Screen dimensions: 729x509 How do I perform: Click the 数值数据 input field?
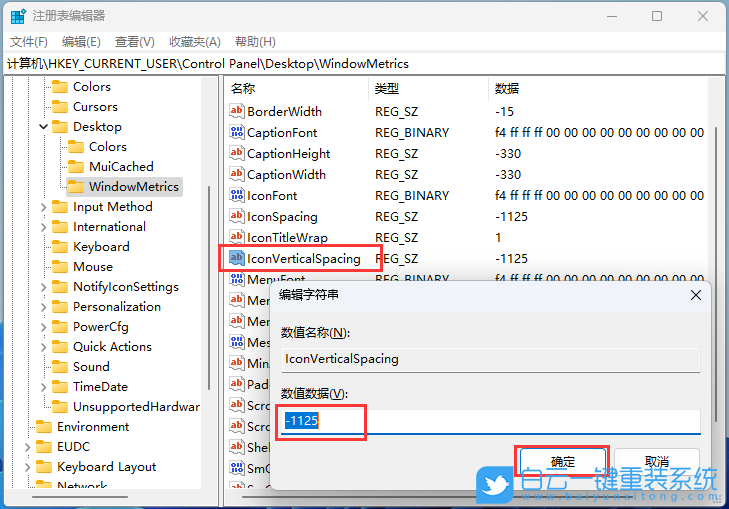490,421
